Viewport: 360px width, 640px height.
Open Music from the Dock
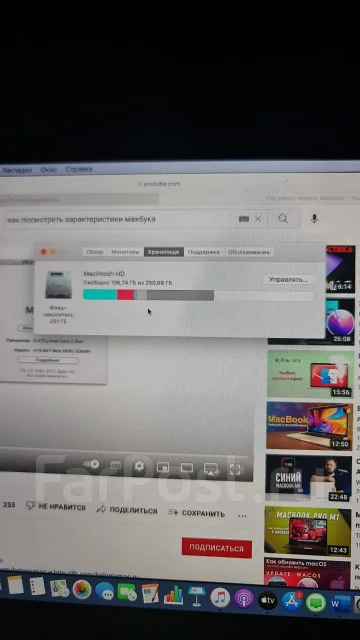coord(220,598)
